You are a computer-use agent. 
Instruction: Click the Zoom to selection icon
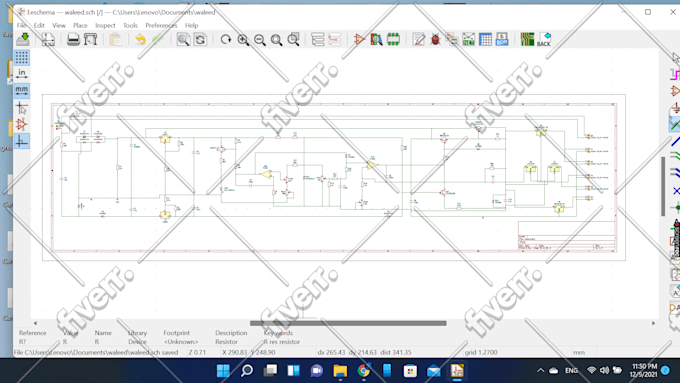tap(294, 39)
